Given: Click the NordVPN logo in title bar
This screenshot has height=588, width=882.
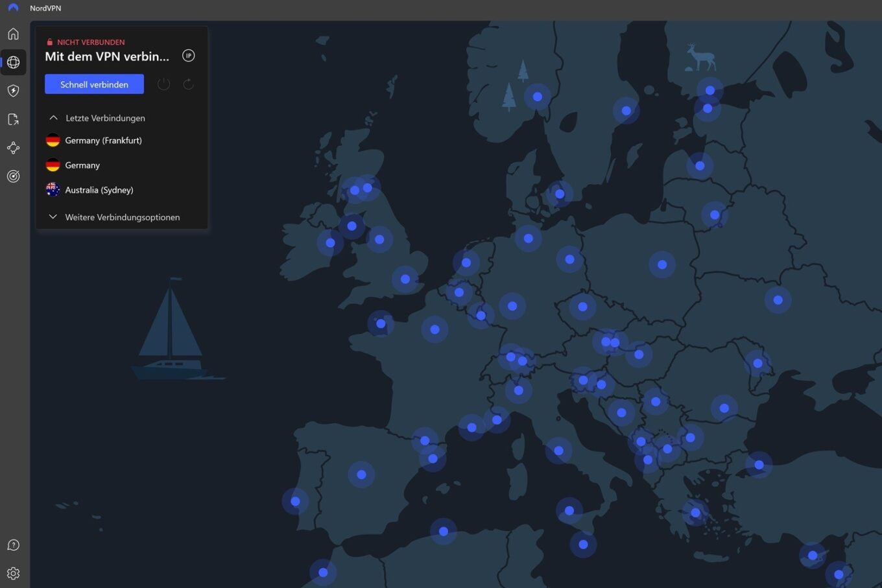Looking at the screenshot, I should [13, 8].
